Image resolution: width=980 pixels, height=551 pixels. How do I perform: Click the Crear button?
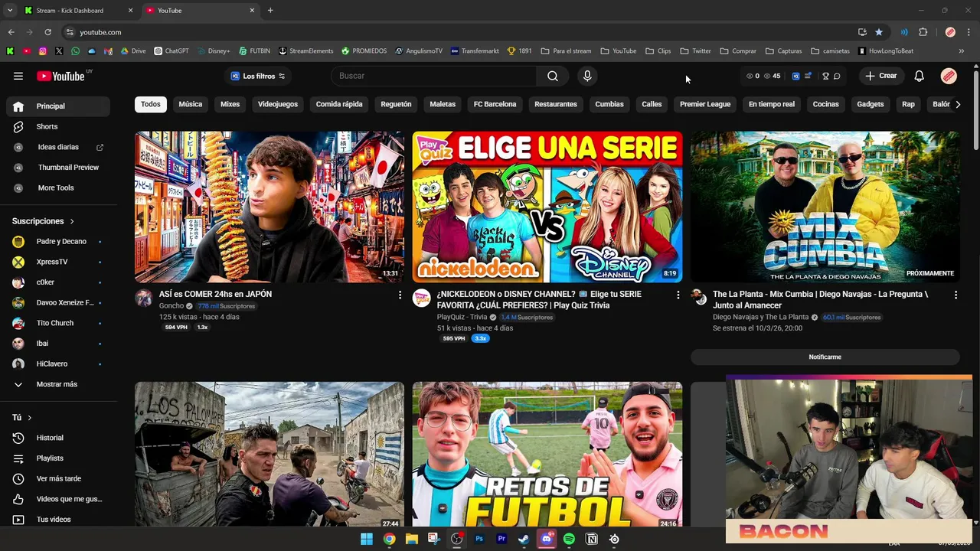pos(880,76)
